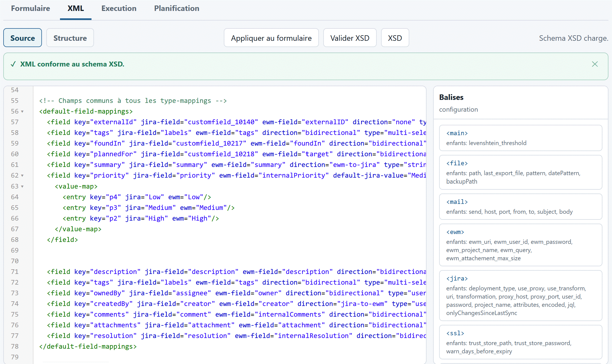
Task: Switch to the Formulaire tab
Action: 30,8
